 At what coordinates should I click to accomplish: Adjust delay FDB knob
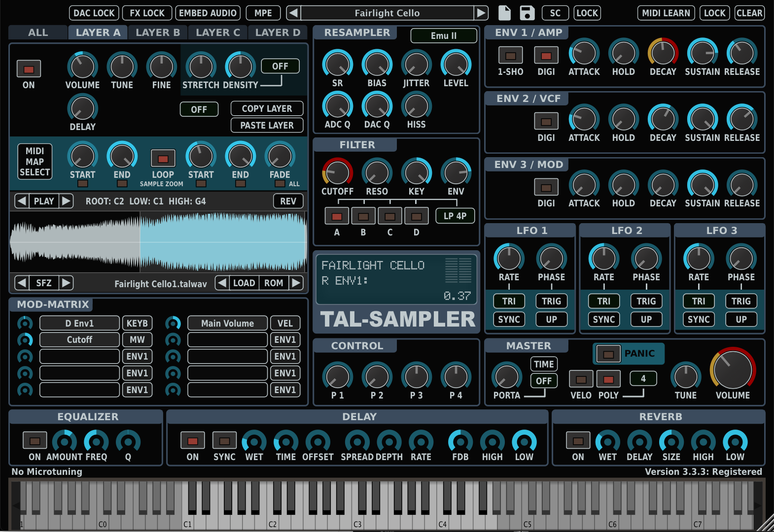[x=460, y=441]
